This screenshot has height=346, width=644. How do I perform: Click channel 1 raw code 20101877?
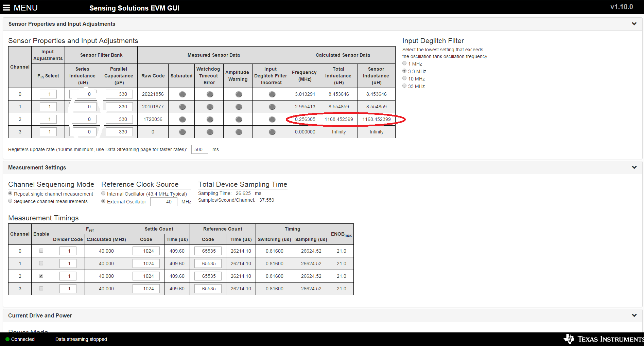pos(153,107)
